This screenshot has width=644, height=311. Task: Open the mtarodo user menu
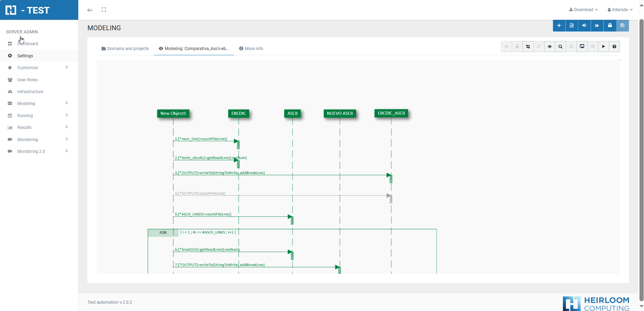click(x=620, y=10)
